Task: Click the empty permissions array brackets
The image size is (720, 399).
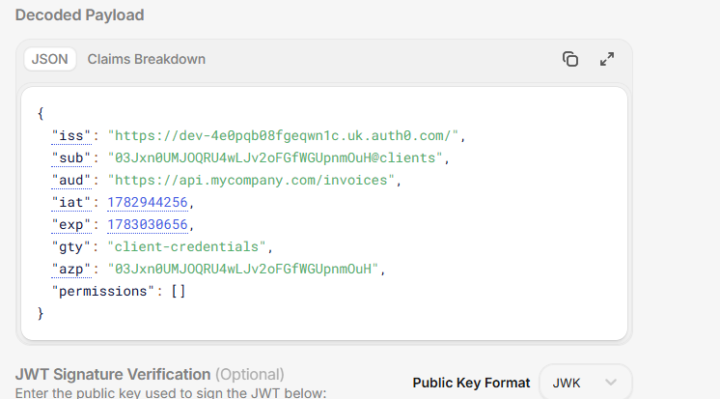Action: pos(178,291)
